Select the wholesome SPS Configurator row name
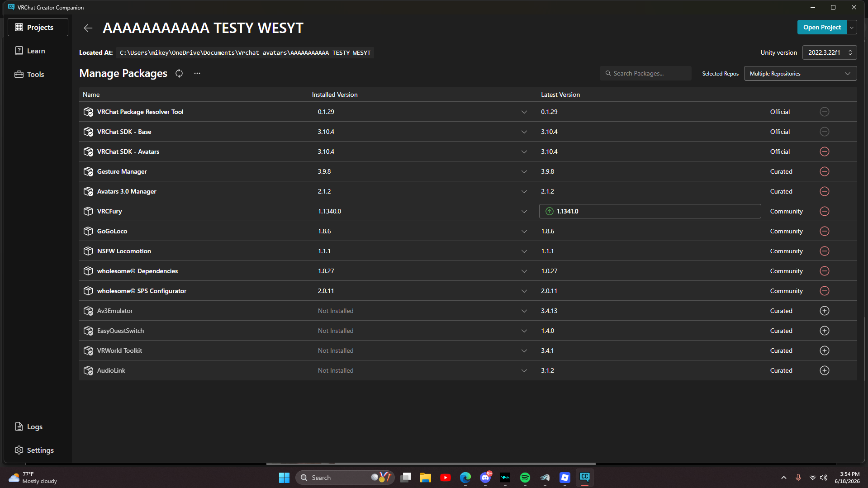 click(x=142, y=291)
